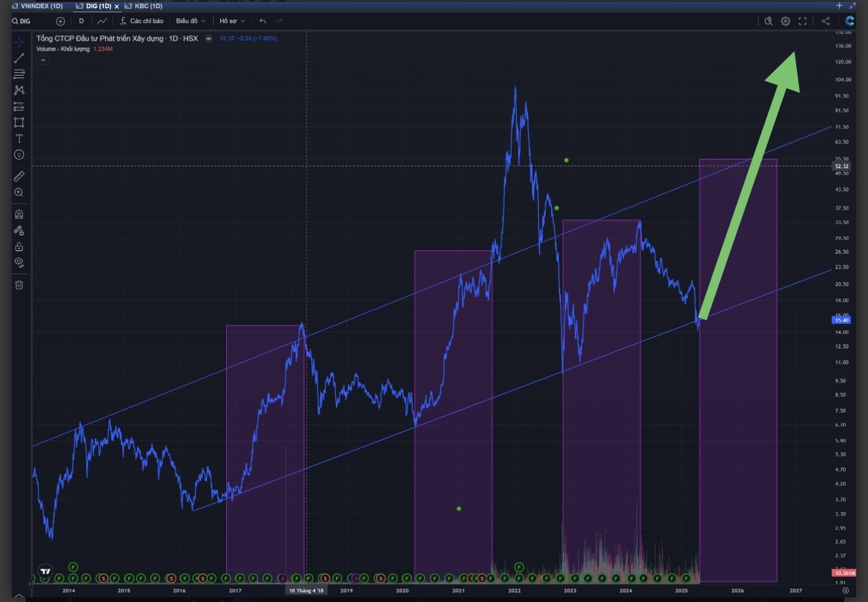Toggle lock all drawing tools
The height and width of the screenshot is (602, 868).
(x=19, y=246)
